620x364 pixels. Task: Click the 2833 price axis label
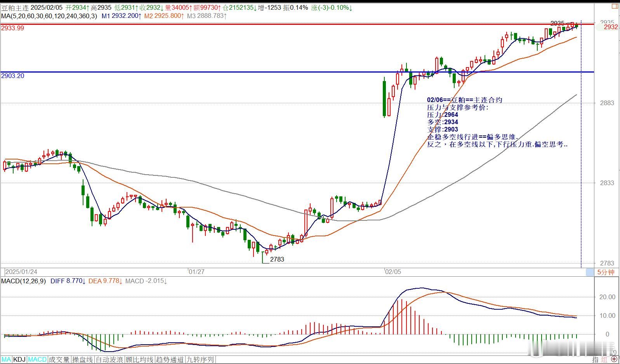coord(607,183)
